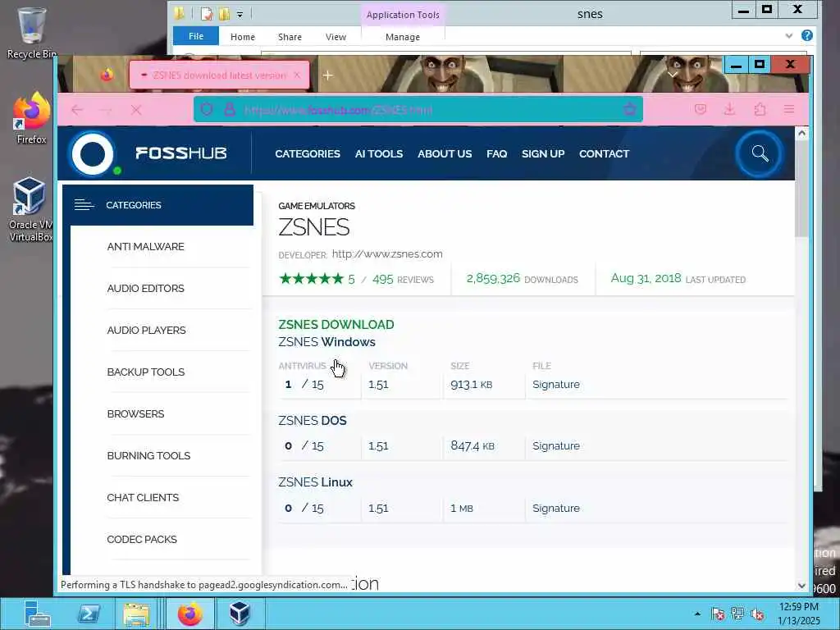Close the ZSNES download tab

click(297, 75)
